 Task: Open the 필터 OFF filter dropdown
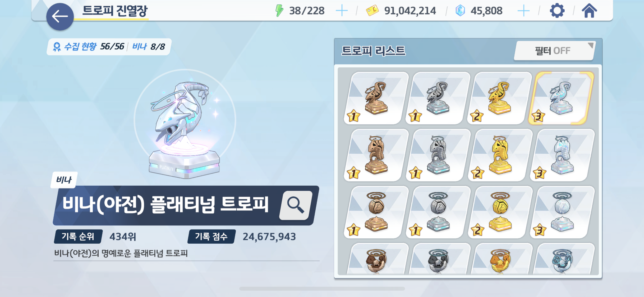554,50
